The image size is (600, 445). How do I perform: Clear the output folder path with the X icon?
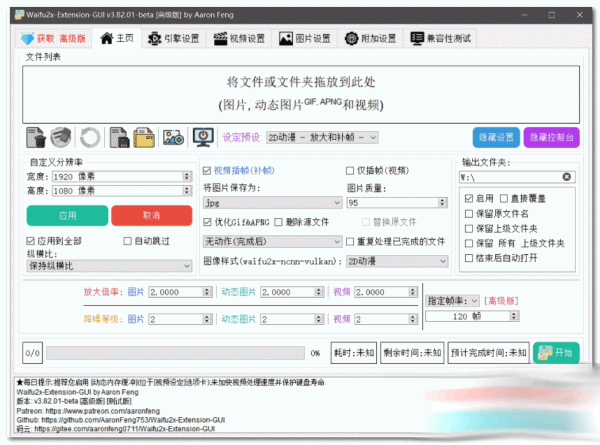tap(567, 177)
